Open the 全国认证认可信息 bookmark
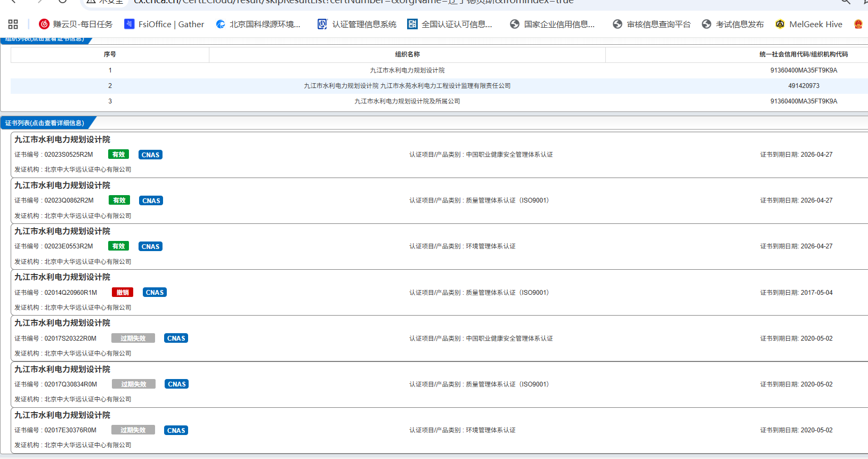 tap(450, 24)
